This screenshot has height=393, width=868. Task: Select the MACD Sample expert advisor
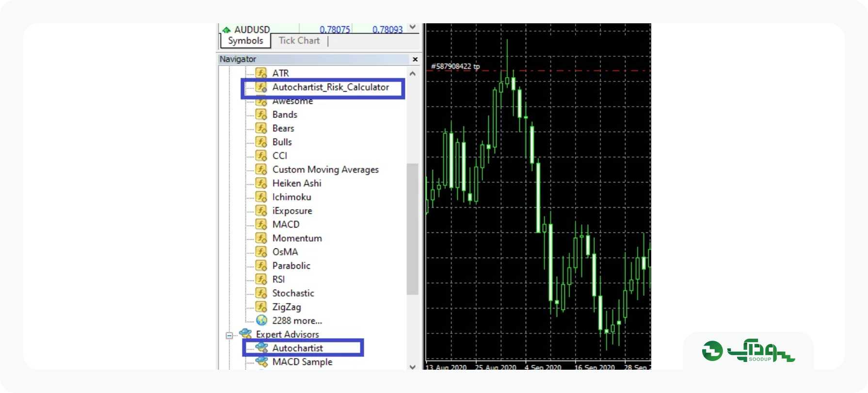[303, 362]
